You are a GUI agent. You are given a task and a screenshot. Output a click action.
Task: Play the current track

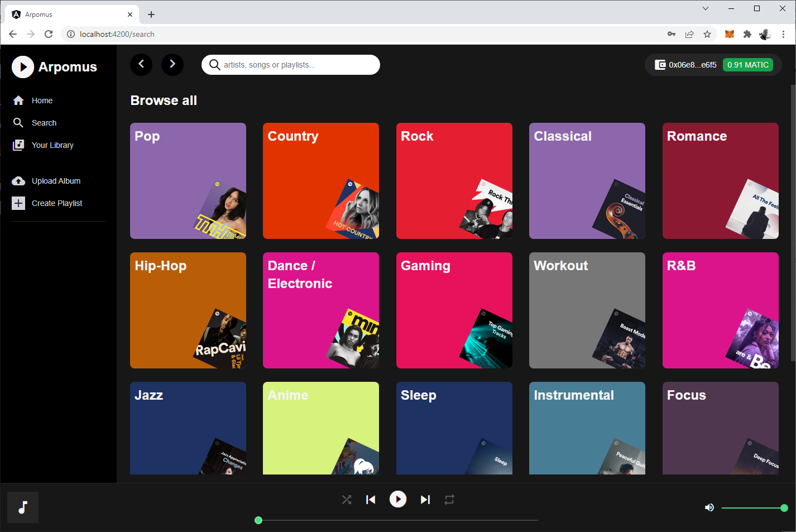pyautogui.click(x=398, y=499)
